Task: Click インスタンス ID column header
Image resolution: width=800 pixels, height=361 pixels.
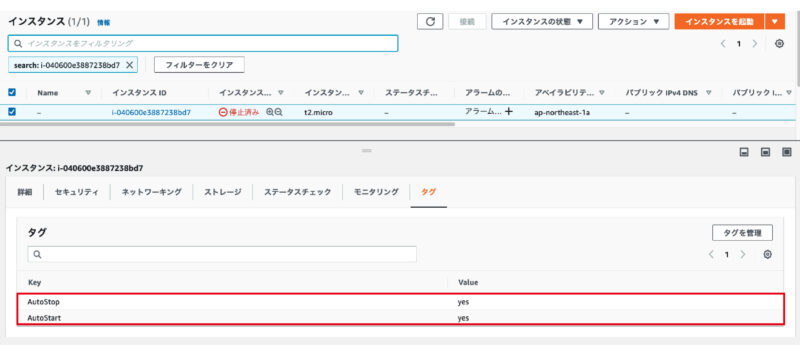Action: (139, 93)
